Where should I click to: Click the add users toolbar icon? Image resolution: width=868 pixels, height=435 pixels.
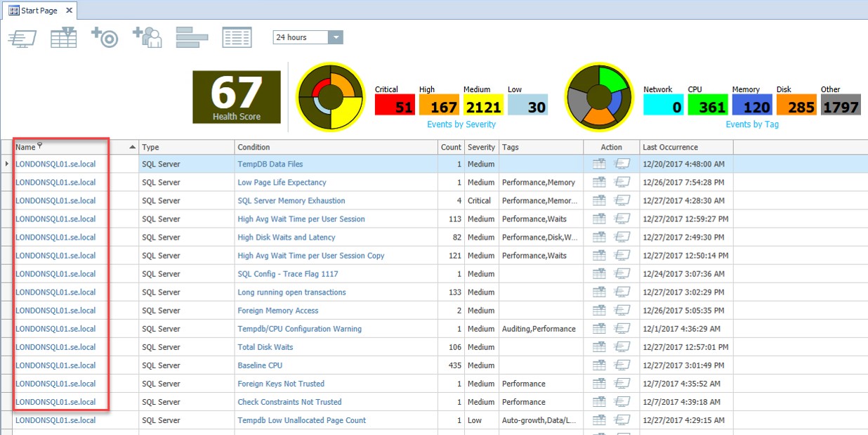[147, 37]
